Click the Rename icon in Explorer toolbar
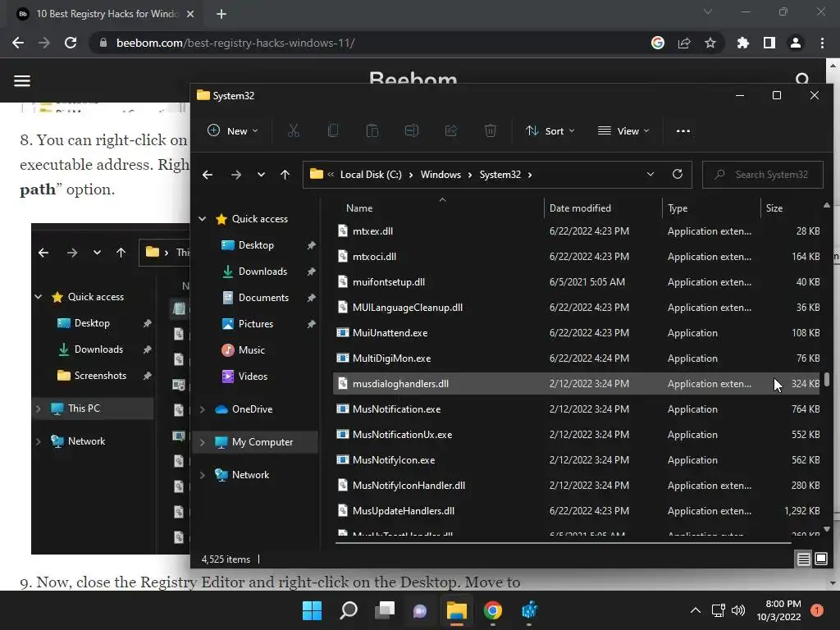Viewport: 840px width, 630px height. click(412, 130)
